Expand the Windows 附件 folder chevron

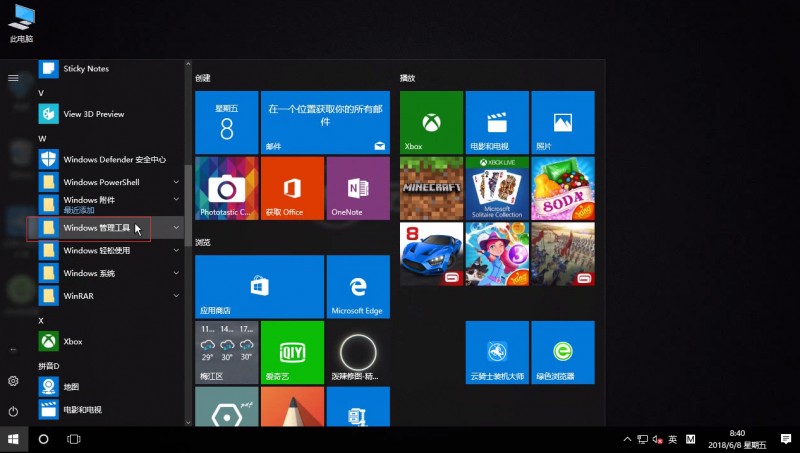pos(176,199)
